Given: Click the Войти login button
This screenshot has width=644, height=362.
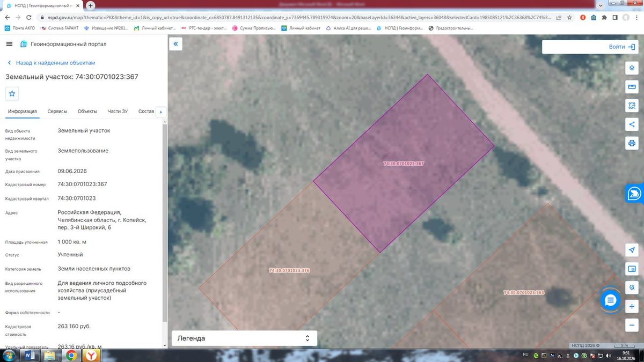Looking at the screenshot, I should (622, 47).
